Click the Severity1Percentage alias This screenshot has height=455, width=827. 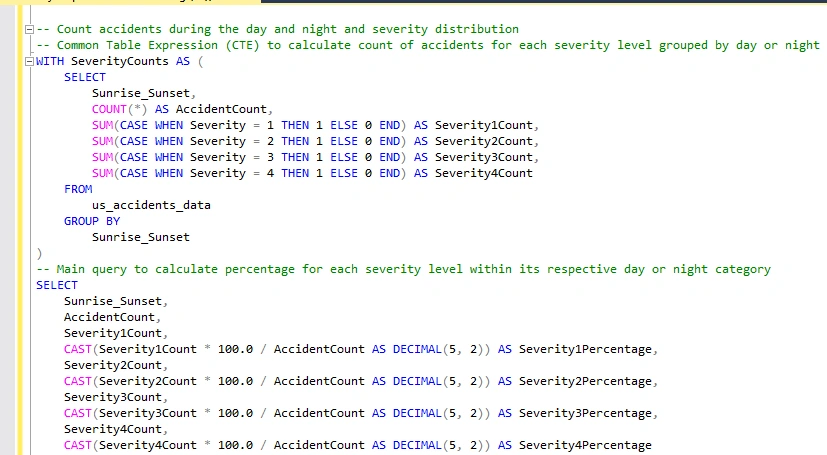tap(585, 349)
